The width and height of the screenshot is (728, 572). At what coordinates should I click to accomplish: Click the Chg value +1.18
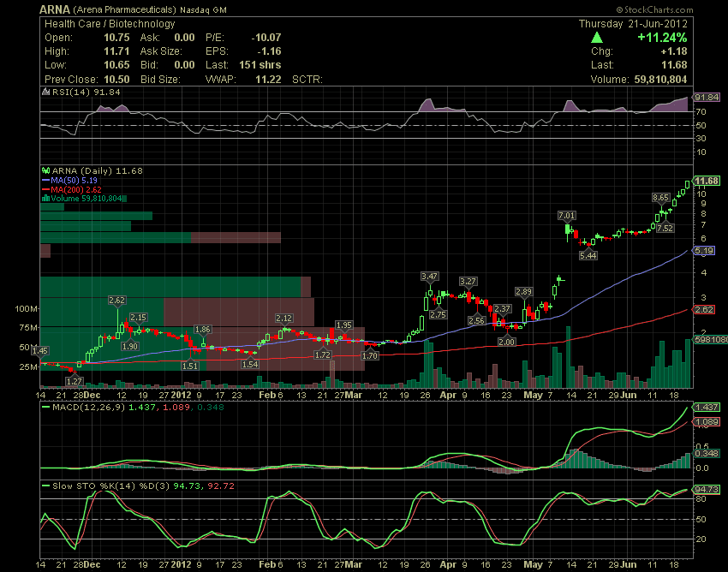(674, 51)
